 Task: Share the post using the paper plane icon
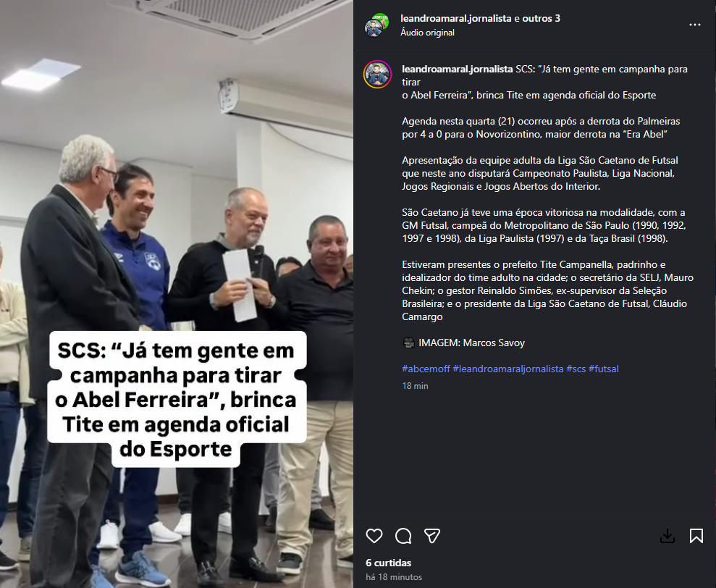click(432, 536)
